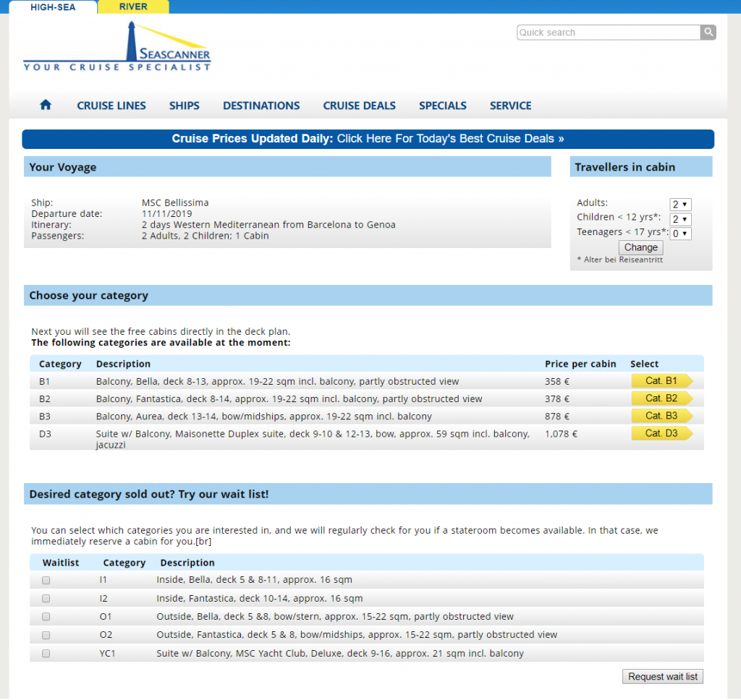Image resolution: width=741 pixels, height=700 pixels.
Task: Open the SHIPS menu
Action: [185, 106]
